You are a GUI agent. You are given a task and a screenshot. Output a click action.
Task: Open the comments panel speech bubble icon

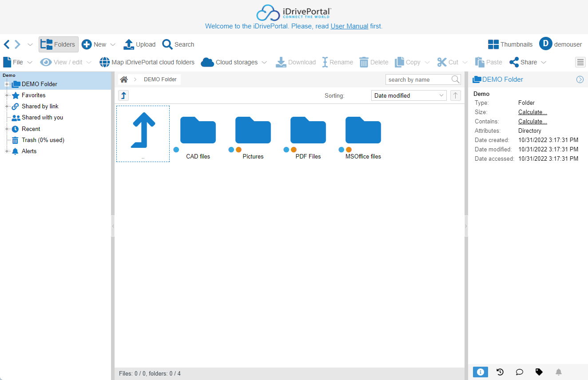click(x=519, y=372)
